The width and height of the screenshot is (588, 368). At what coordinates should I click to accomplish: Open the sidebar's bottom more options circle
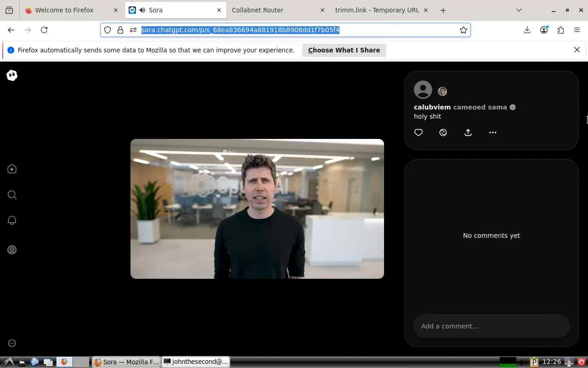[x=12, y=343]
